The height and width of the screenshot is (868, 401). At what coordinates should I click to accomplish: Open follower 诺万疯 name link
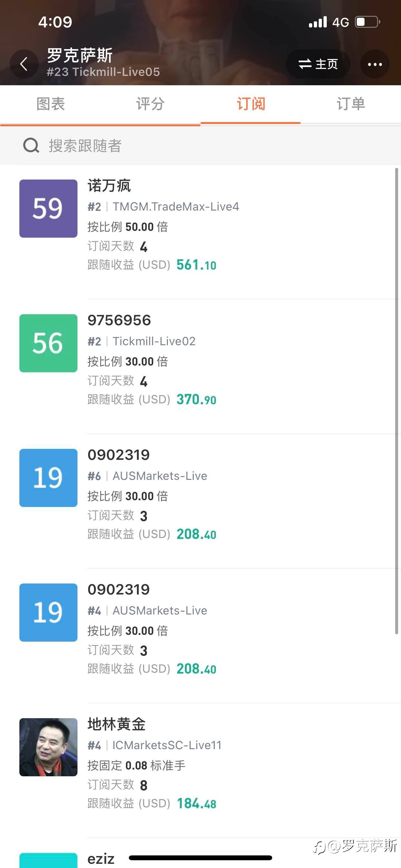(109, 186)
